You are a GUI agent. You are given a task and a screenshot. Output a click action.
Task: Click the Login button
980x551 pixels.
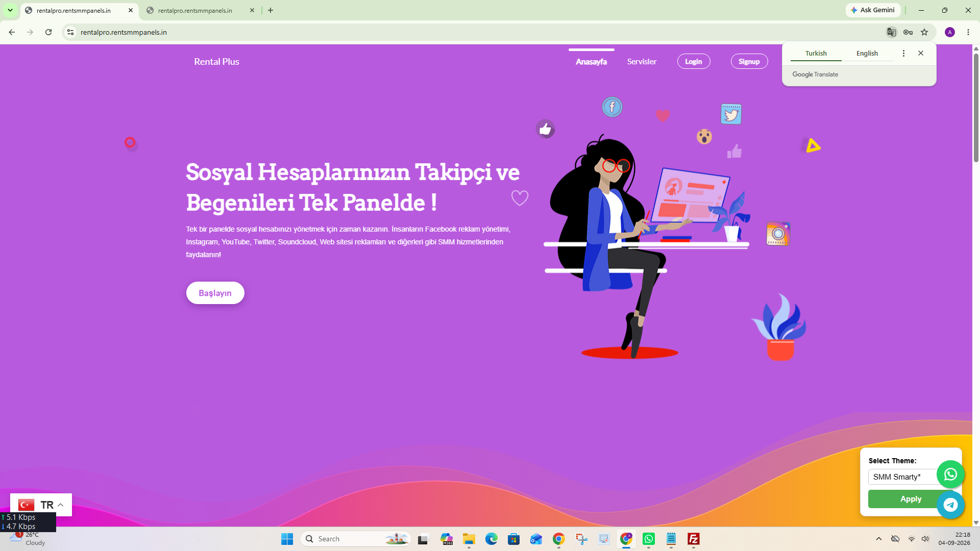click(x=693, y=61)
